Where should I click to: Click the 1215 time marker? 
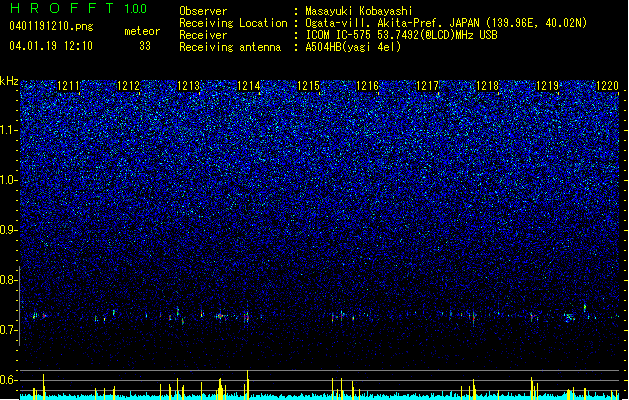308,86
